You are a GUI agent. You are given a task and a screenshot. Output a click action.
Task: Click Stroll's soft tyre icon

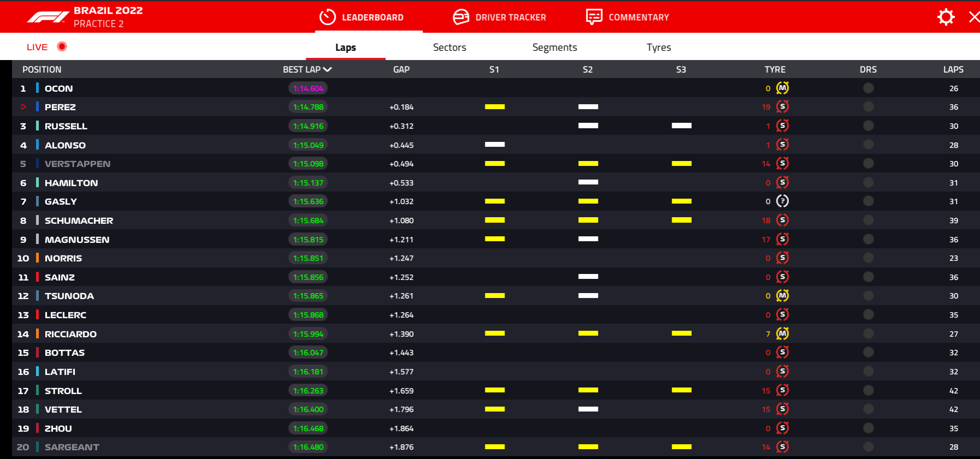[x=782, y=390]
